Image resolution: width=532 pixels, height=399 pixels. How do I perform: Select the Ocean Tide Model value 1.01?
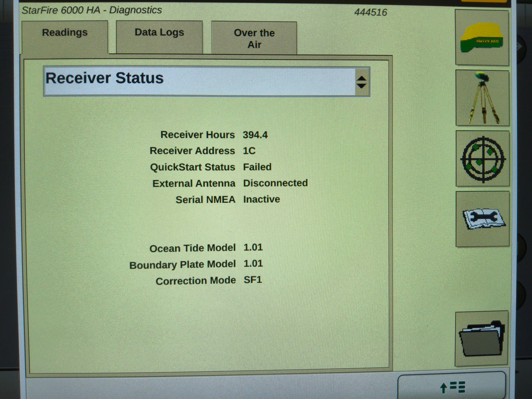[253, 247]
